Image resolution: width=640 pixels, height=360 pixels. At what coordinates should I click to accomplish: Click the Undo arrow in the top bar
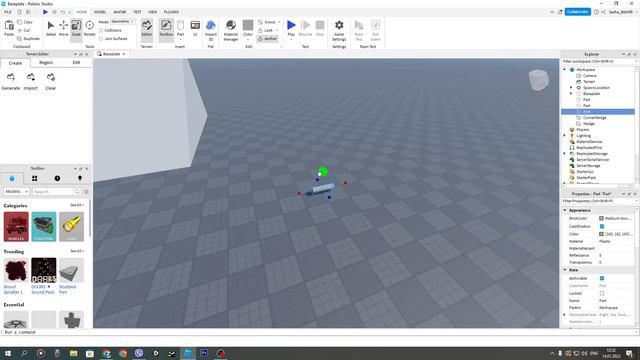click(62, 12)
